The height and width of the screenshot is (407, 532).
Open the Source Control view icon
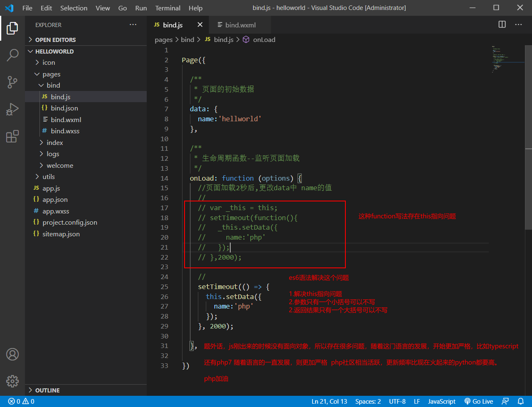coord(12,82)
